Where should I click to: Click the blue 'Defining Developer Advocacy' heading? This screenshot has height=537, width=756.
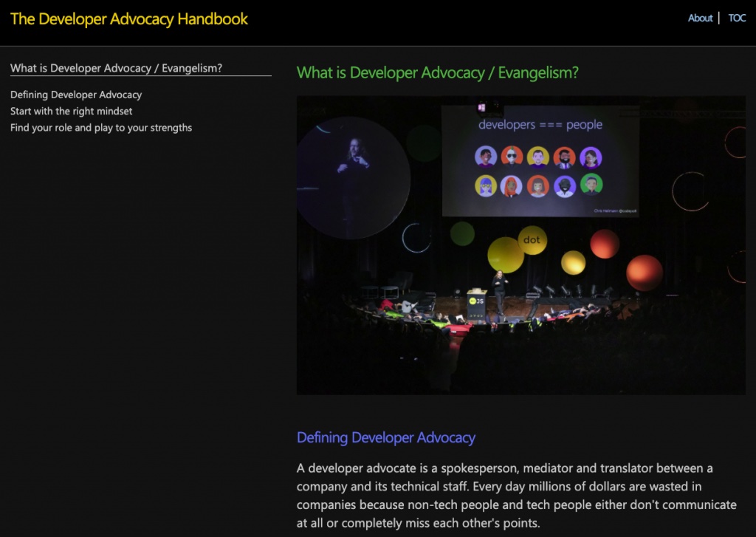click(385, 437)
